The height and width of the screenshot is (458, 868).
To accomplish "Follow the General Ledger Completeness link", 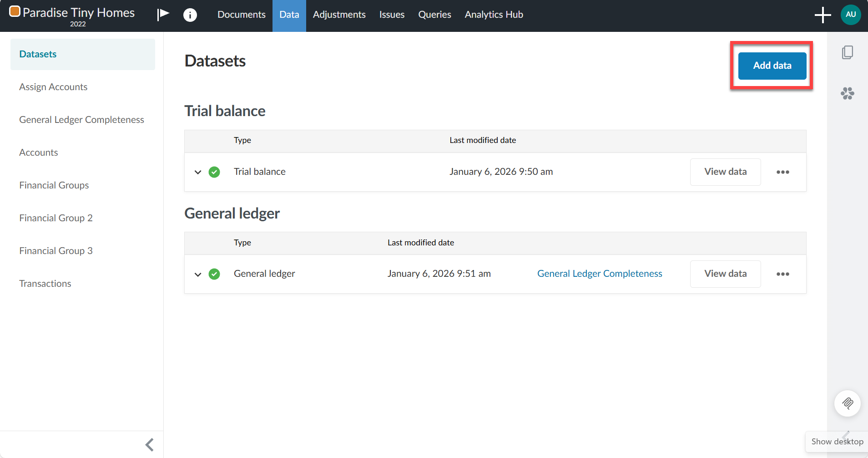I will [x=600, y=274].
